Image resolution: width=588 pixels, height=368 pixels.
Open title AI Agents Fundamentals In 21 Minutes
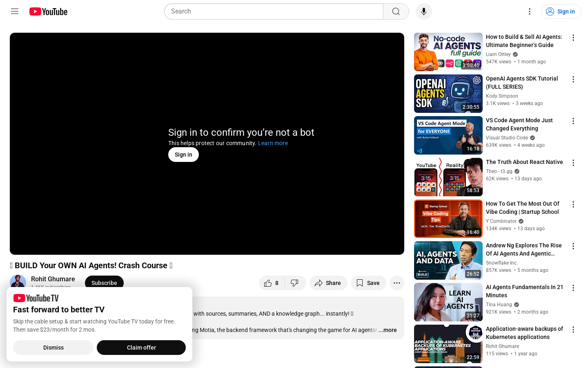click(x=524, y=291)
